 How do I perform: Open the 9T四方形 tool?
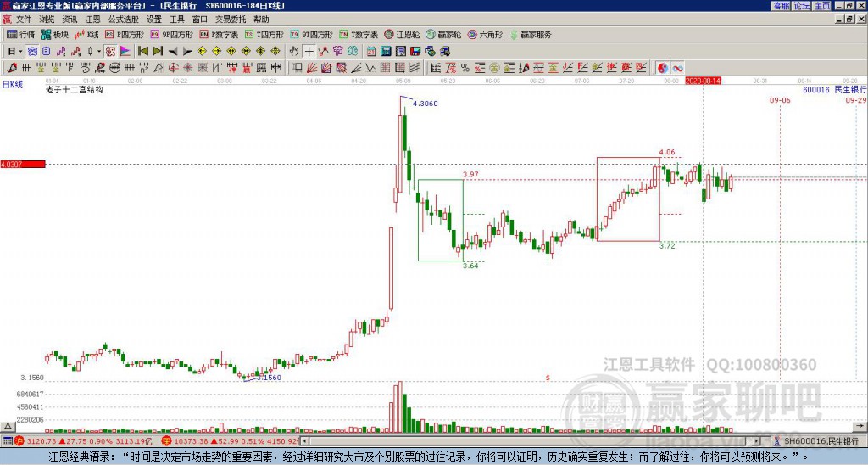(311, 34)
